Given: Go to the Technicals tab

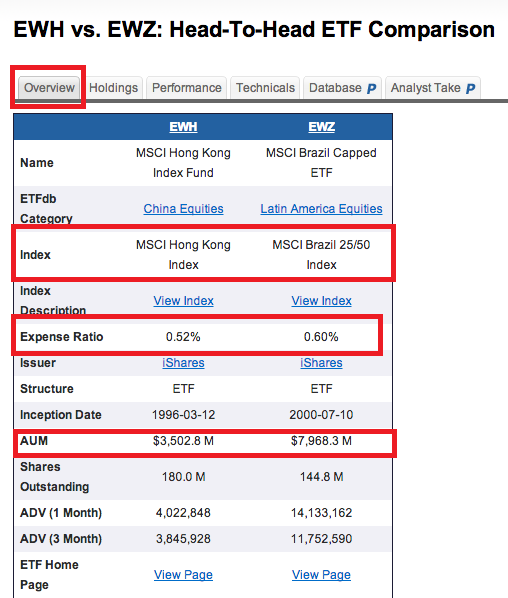Looking at the screenshot, I should 265,88.
